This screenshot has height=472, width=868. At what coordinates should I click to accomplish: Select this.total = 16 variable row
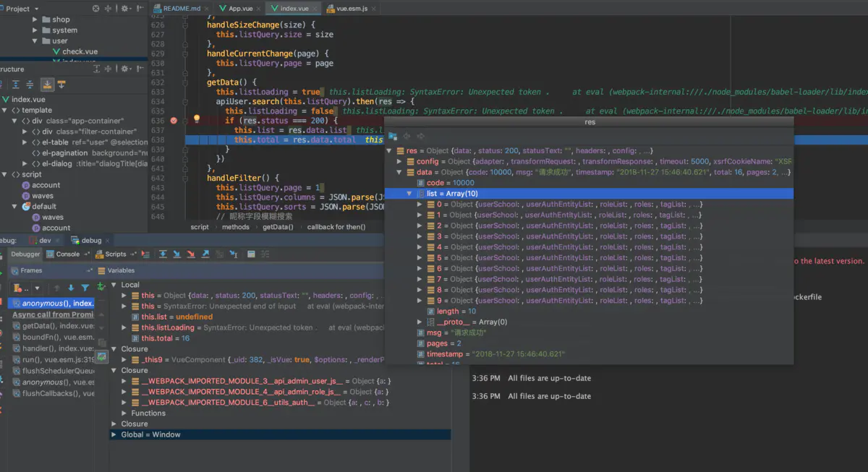click(x=280, y=338)
